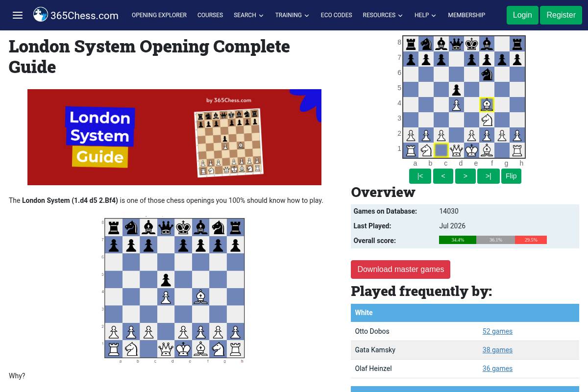Select the black knight on f6 of the top board
This screenshot has height=392, width=588.
(487, 74)
